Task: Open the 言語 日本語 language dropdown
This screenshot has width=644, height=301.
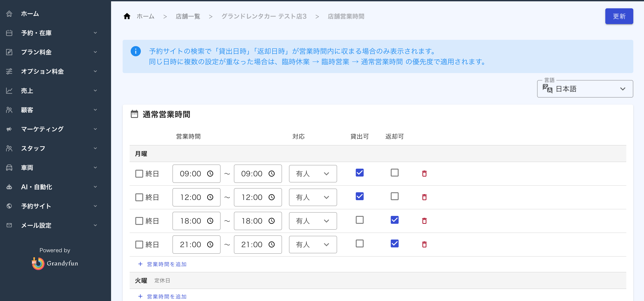Action: coord(585,89)
